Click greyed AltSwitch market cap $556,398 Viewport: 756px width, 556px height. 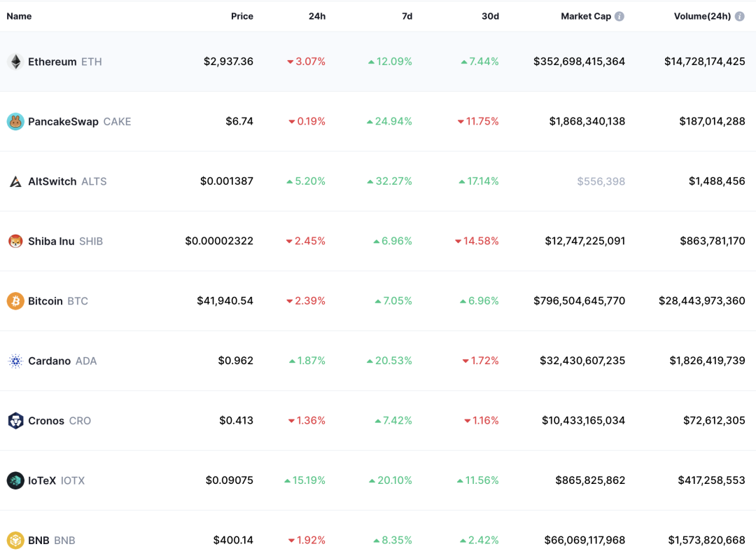point(601,181)
